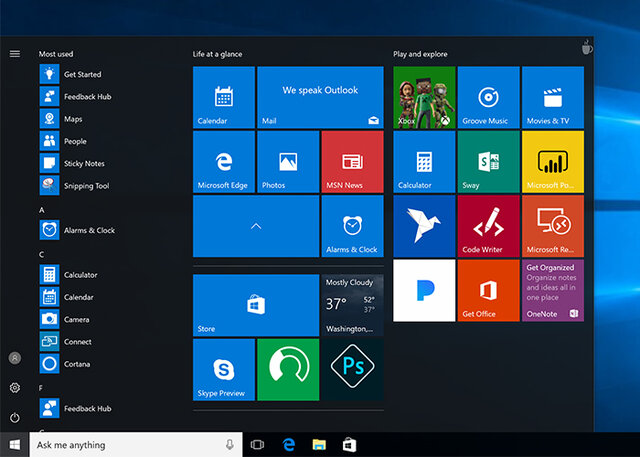Collapse the tile folder with up chevron
Viewport: 640px width, 457px height.
256,226
